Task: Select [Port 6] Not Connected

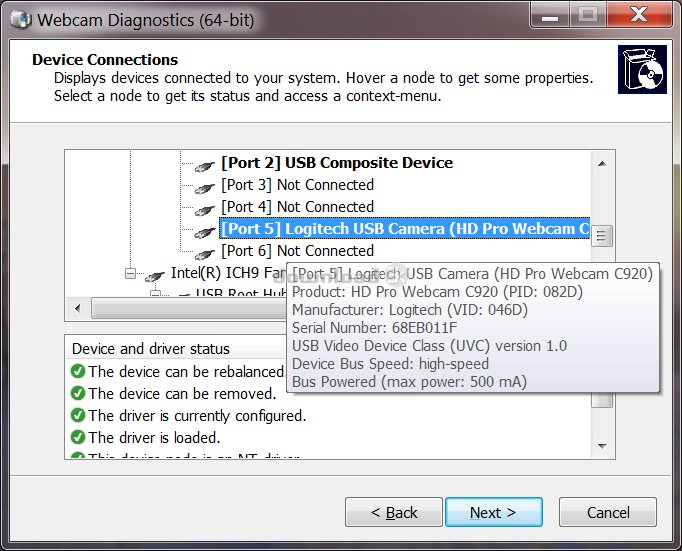Action: [298, 251]
